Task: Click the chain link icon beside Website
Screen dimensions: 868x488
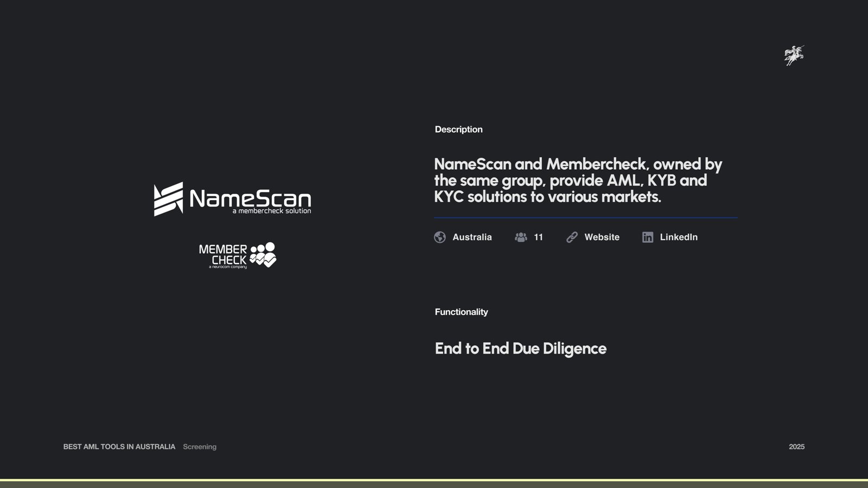Action: point(572,237)
